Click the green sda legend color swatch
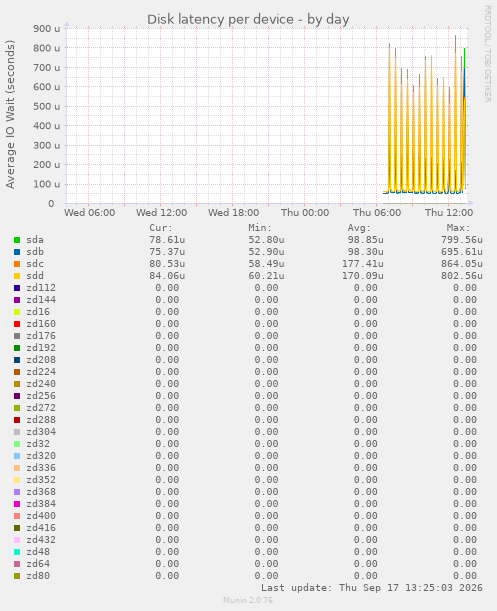The image size is (497, 611). [x=17, y=240]
